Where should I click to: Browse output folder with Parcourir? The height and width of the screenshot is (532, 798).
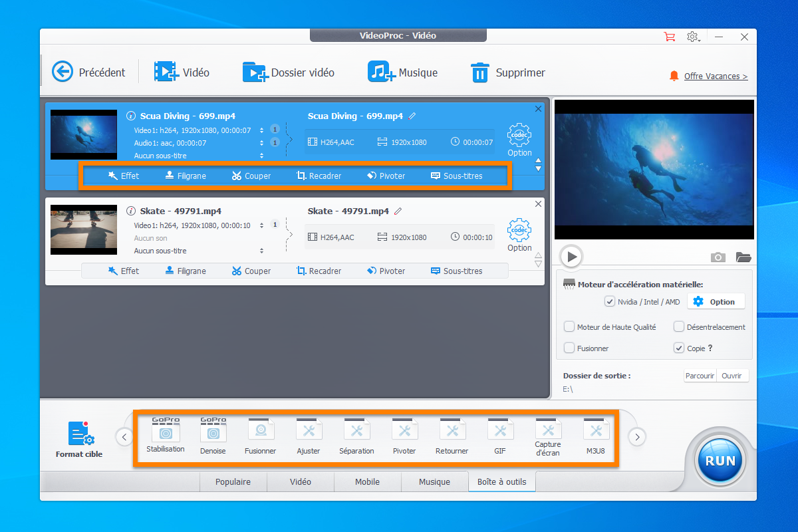click(x=700, y=376)
